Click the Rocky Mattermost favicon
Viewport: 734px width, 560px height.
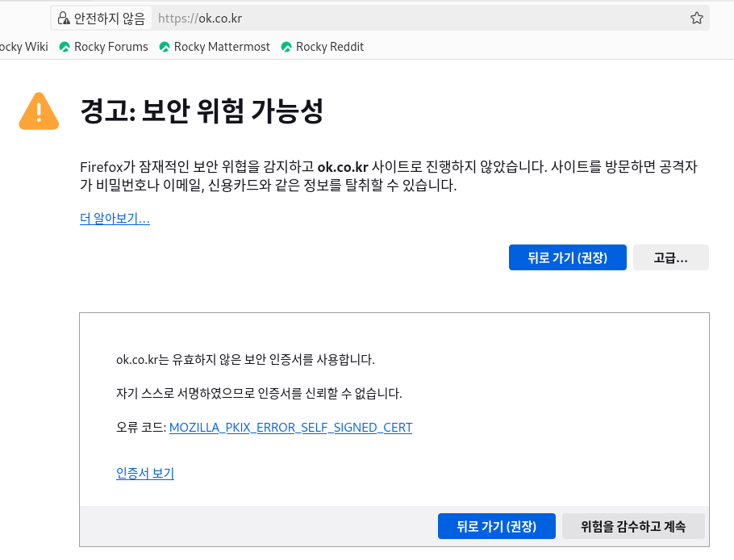pos(165,47)
